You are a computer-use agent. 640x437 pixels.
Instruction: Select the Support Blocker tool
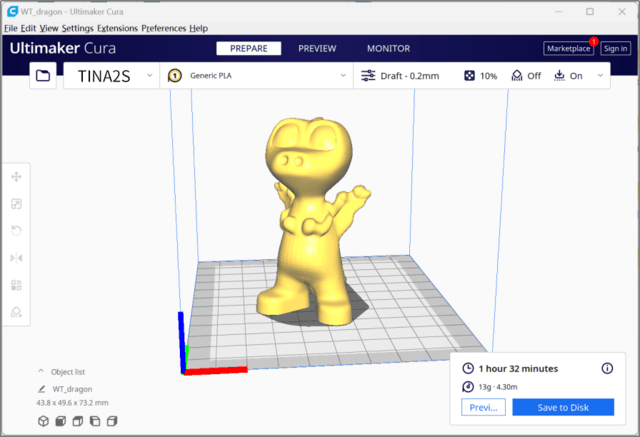[16, 312]
